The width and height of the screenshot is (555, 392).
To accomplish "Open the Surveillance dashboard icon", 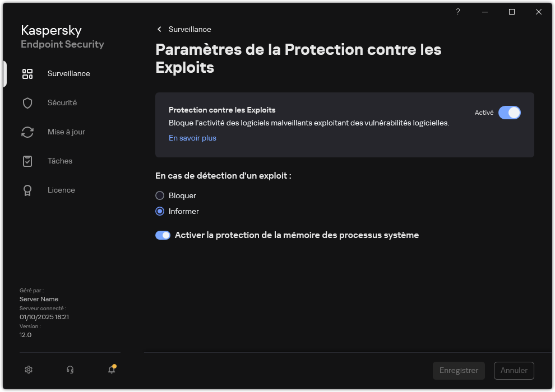I will tap(27, 73).
